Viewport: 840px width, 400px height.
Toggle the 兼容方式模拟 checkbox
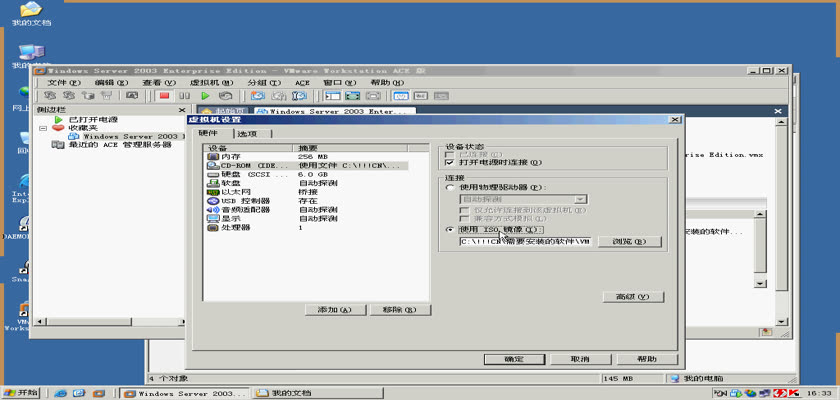tap(464, 218)
